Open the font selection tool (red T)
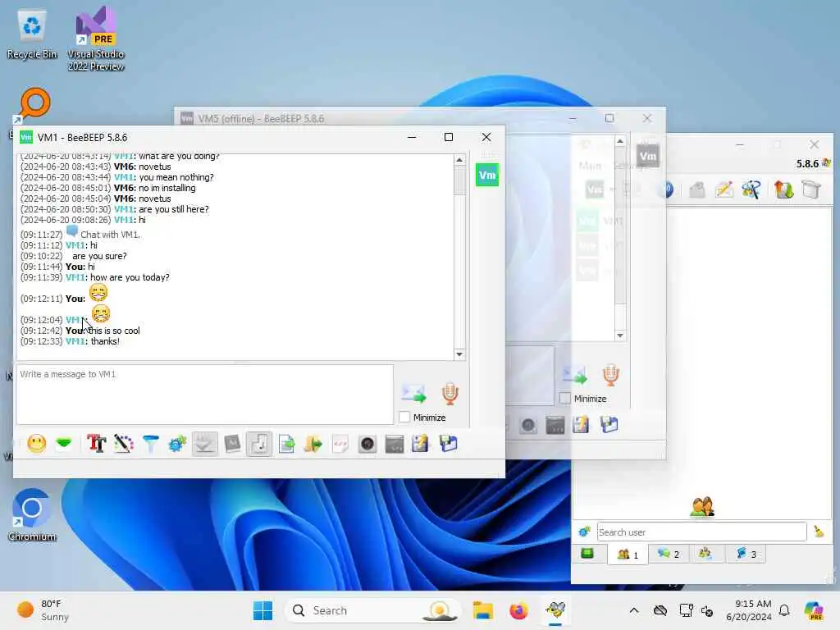This screenshot has height=630, width=840. pos(96,444)
